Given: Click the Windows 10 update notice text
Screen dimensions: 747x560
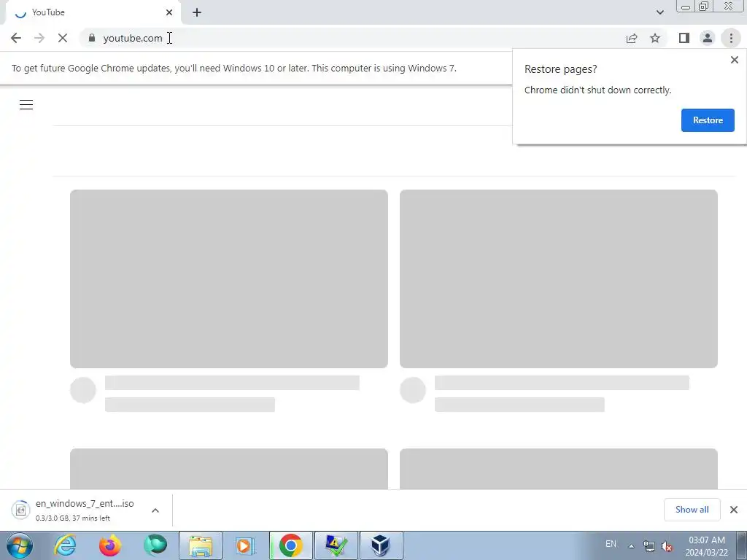Looking at the screenshot, I should tap(234, 68).
